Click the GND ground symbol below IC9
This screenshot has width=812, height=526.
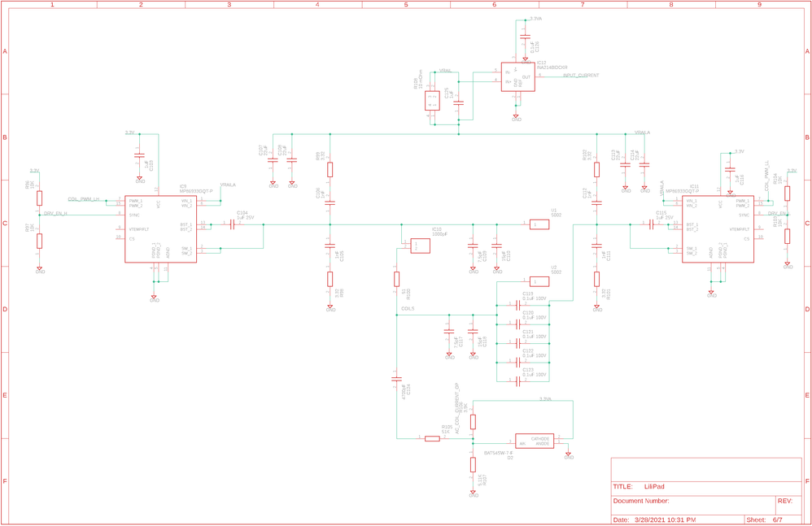(x=155, y=298)
